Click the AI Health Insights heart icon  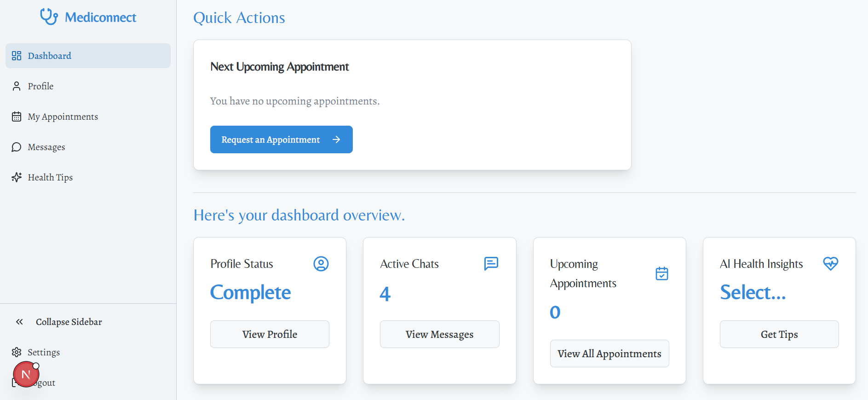pos(831,263)
